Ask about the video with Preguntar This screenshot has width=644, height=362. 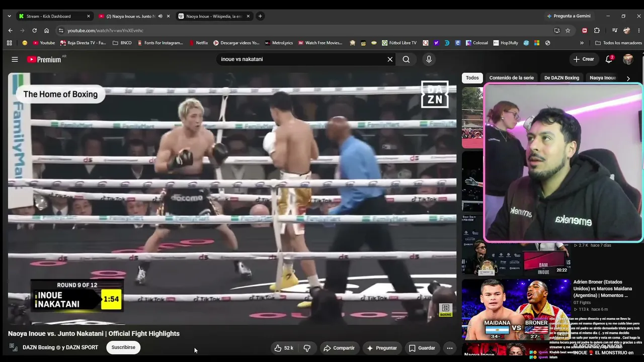pos(382,348)
